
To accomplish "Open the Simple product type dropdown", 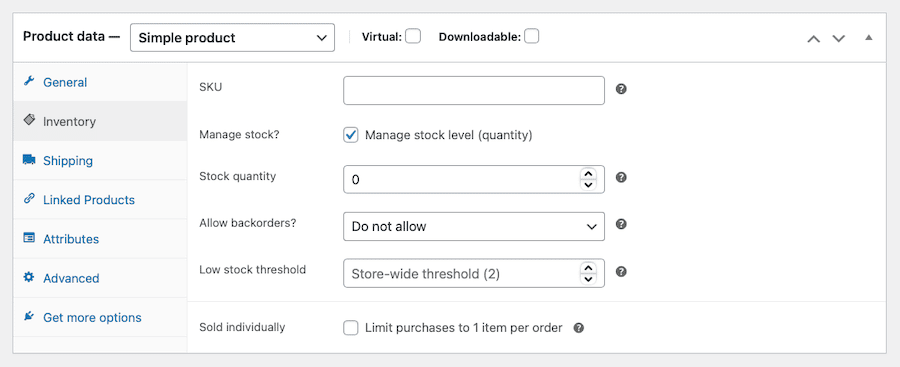I will [232, 37].
